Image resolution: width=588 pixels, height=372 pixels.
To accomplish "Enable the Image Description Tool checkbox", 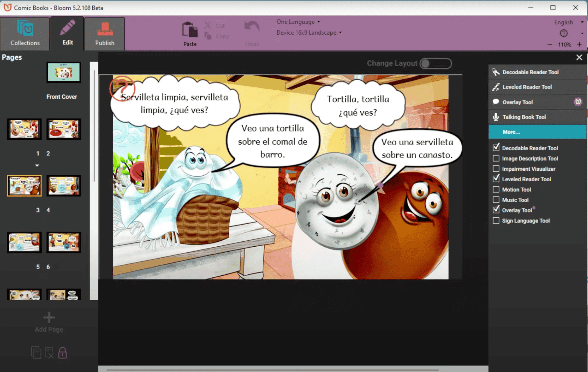I will pos(496,158).
